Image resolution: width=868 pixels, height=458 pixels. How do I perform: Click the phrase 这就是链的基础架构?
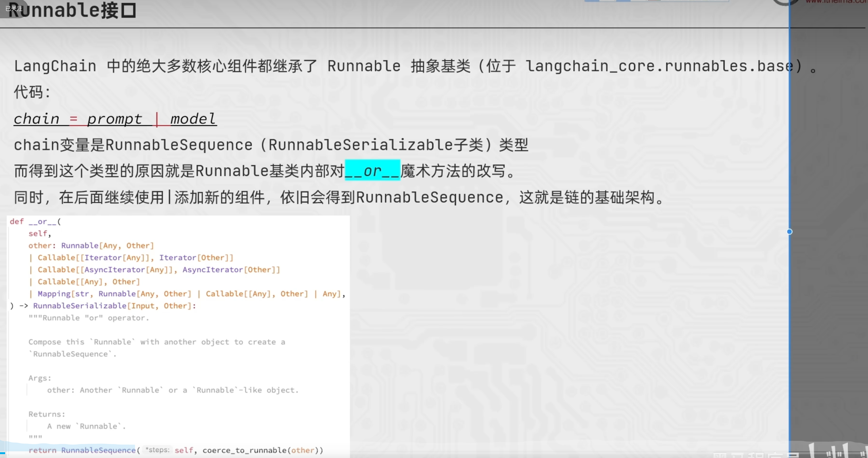[587, 197]
